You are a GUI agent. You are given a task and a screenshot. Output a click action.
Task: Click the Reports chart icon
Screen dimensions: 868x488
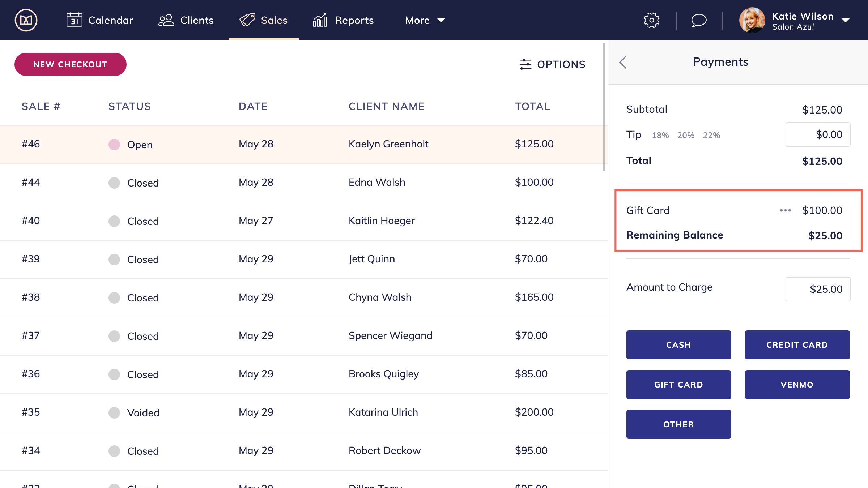[320, 20]
